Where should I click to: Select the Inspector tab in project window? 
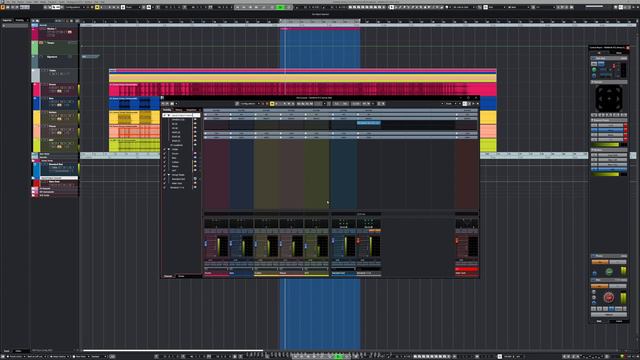(x=7, y=20)
